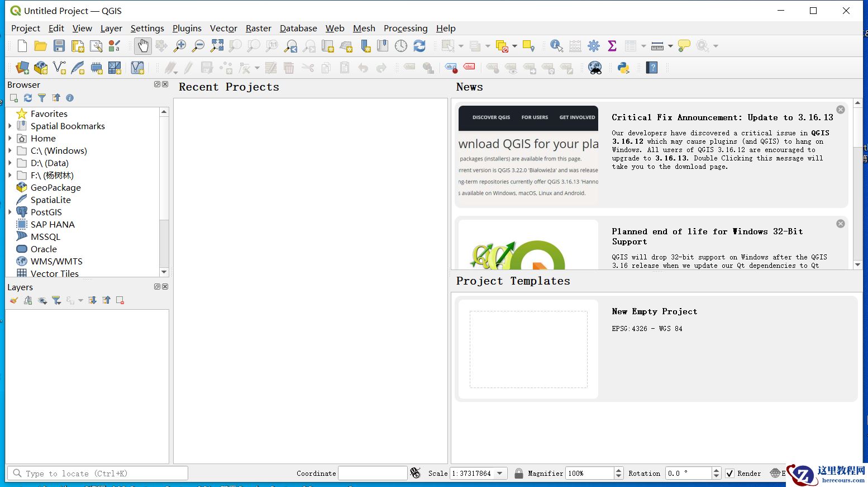868x487 pixels.
Task: Open Layer Styling panel brush icon
Action: click(x=14, y=300)
